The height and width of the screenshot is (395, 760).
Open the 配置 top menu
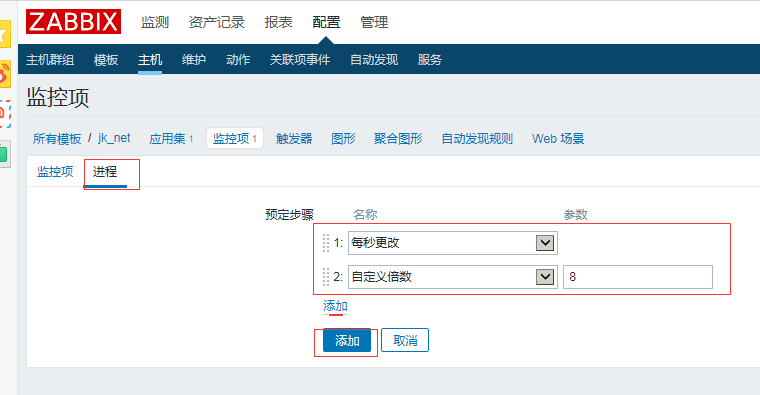(x=326, y=22)
